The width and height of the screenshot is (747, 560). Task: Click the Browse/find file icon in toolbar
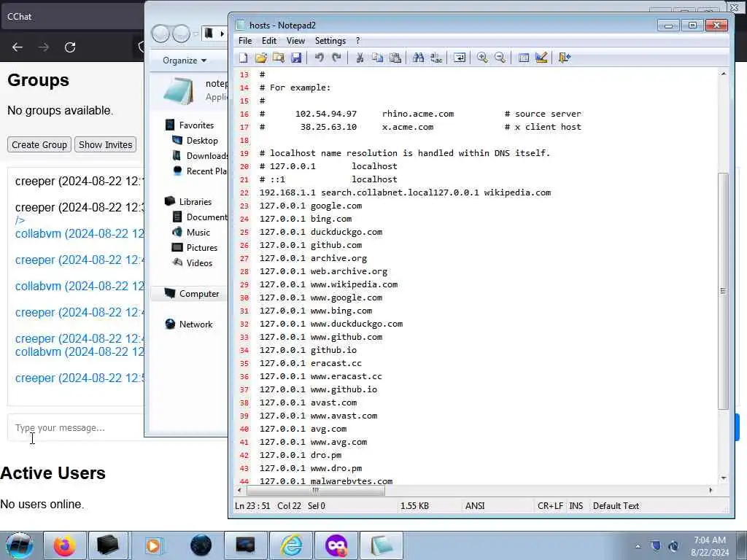[x=278, y=58]
